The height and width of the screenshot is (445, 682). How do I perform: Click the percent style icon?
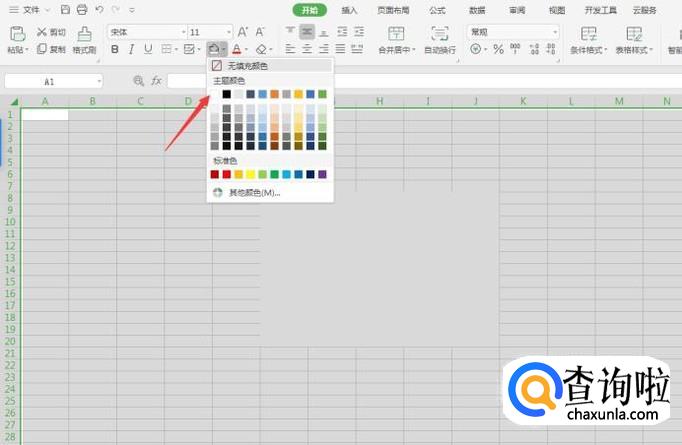click(x=499, y=49)
